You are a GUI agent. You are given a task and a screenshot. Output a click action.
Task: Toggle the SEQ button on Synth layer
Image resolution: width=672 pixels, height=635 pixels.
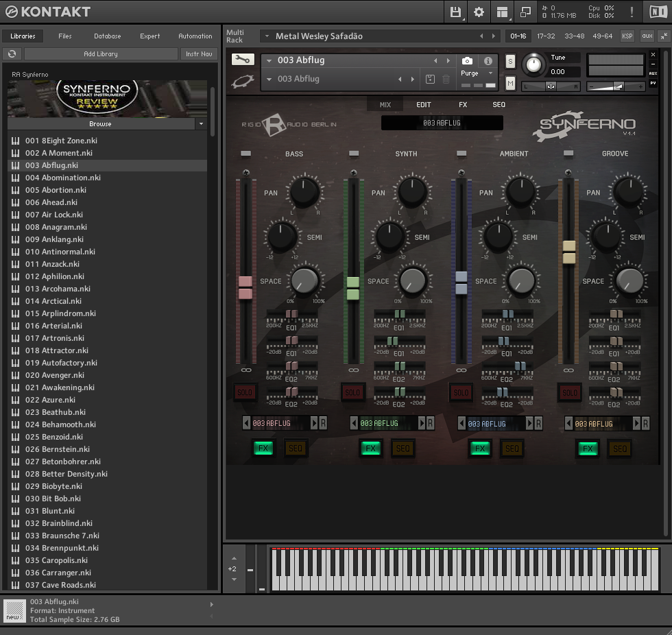(x=403, y=448)
